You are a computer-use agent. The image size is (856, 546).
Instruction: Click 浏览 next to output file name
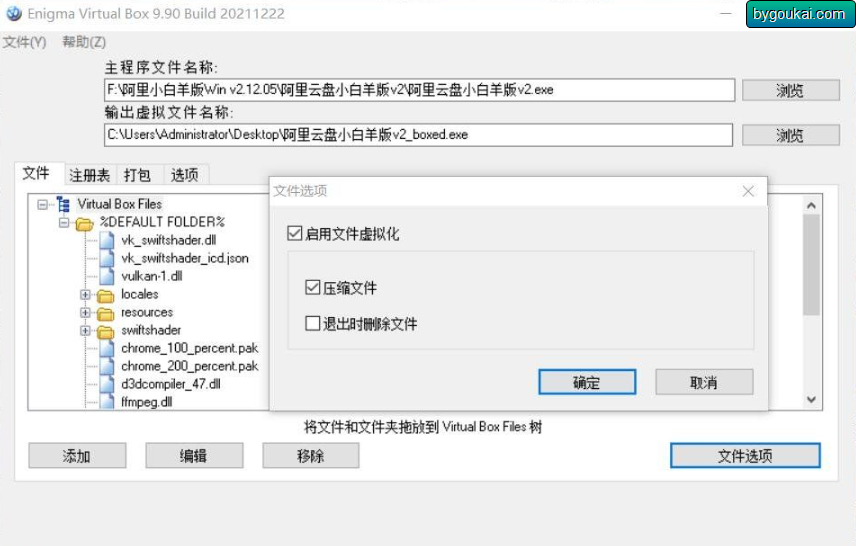(790, 135)
